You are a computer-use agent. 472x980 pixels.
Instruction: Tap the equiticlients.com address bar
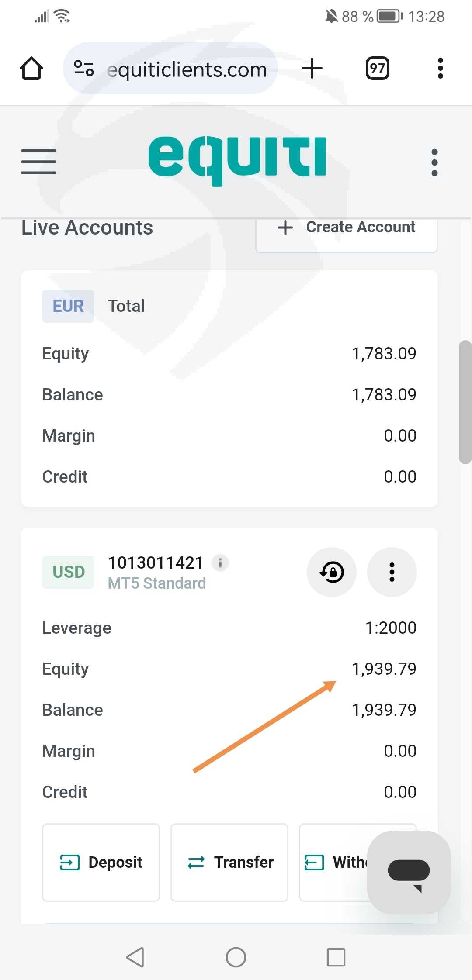coord(170,69)
